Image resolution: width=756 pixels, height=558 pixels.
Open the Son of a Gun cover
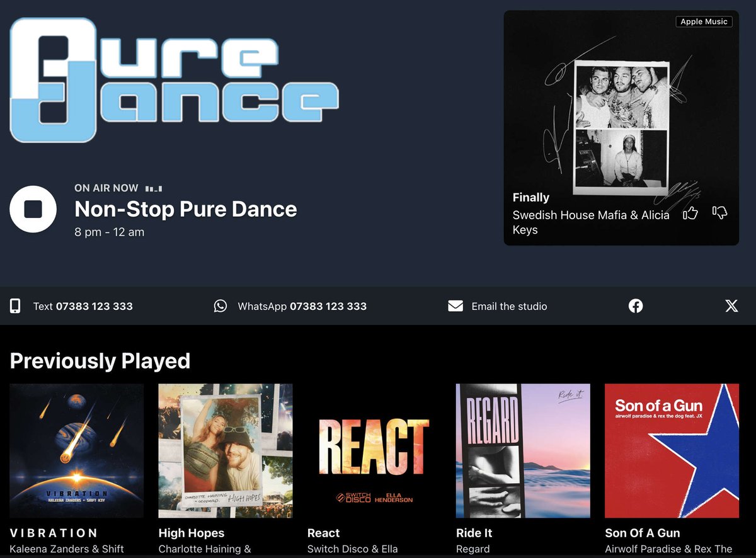point(672,451)
